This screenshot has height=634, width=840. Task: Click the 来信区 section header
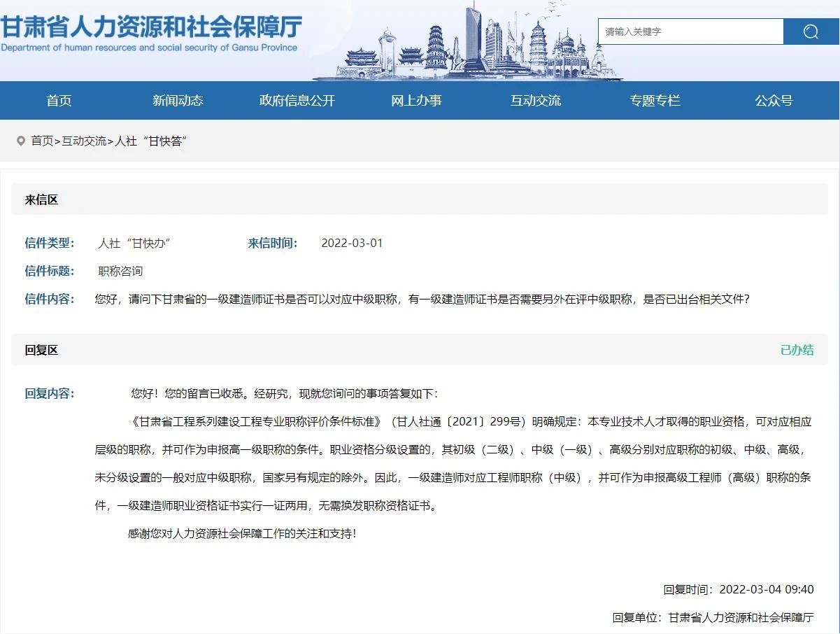point(420,199)
